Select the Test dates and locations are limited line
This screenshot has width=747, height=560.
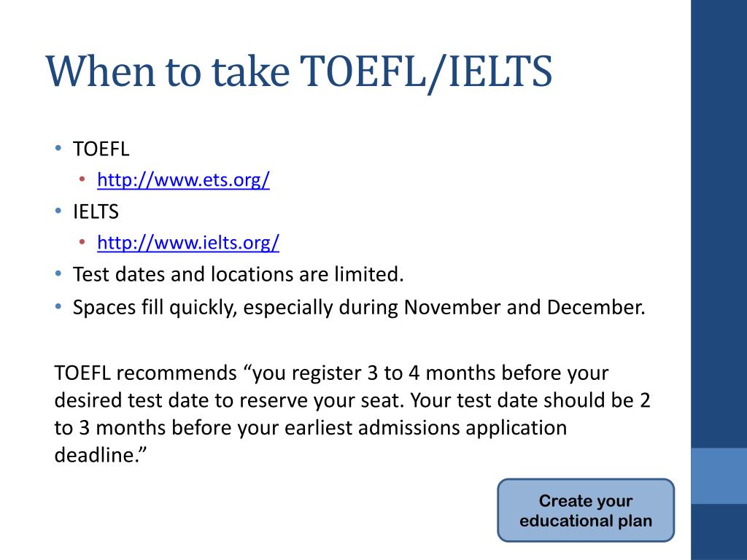tap(239, 275)
